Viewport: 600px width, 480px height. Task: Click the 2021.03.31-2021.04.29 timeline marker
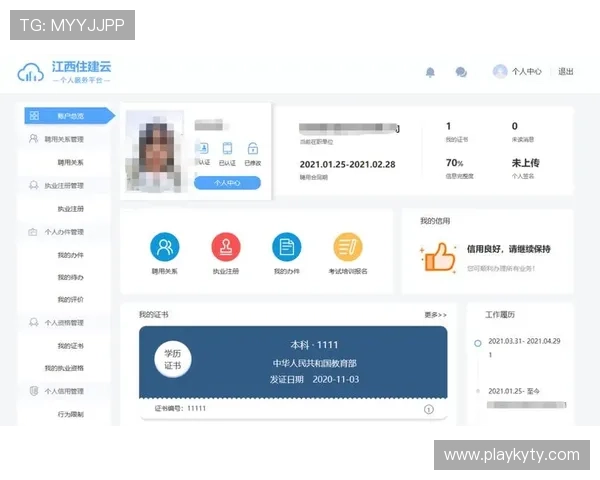tap(478, 343)
